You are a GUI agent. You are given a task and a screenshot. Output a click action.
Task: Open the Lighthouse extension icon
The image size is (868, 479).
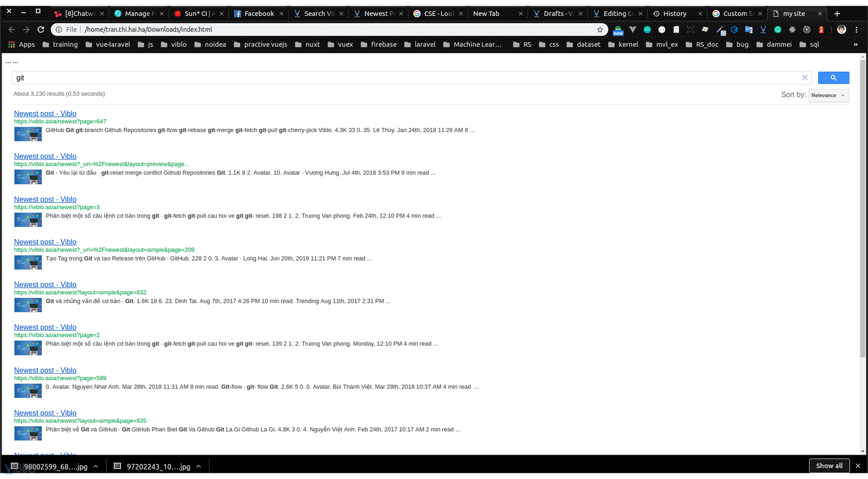(x=821, y=29)
